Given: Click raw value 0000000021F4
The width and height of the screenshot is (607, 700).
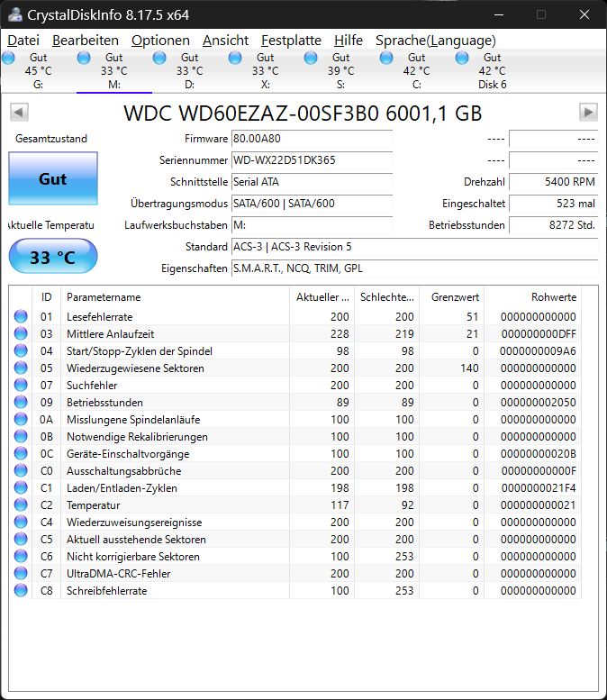Looking at the screenshot, I should [x=539, y=488].
